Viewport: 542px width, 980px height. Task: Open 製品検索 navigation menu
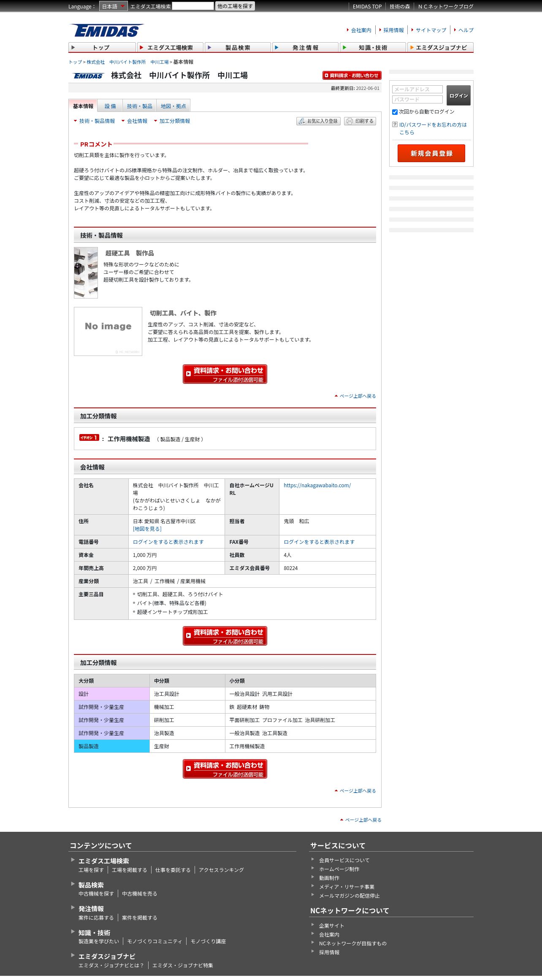[x=238, y=47]
